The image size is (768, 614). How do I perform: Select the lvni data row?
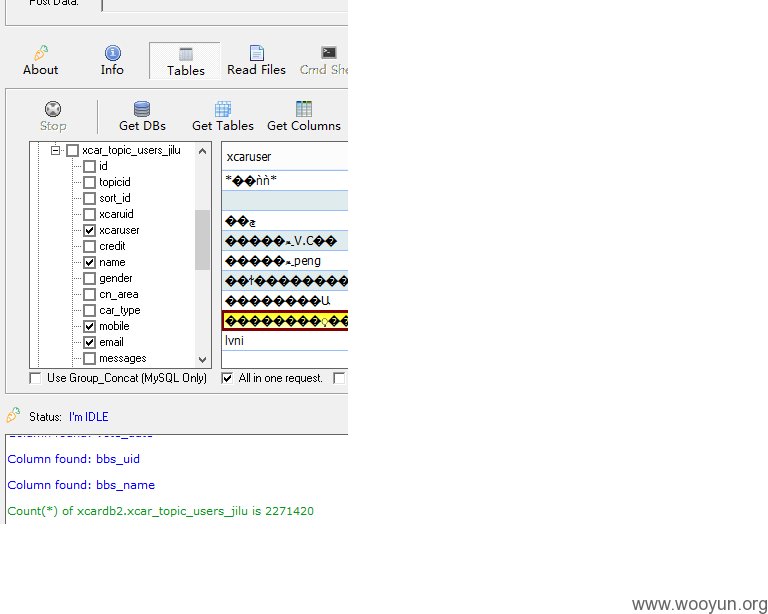(285, 341)
